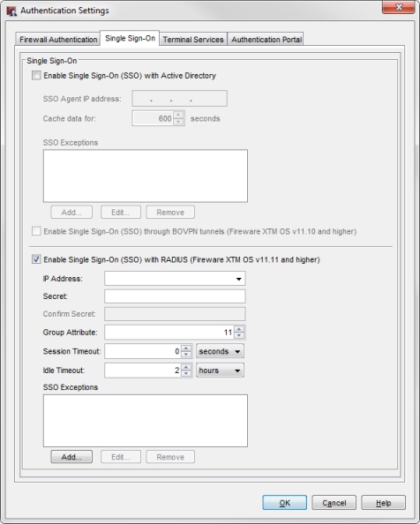The image size is (420, 524).
Task: Confirm settings with the OK button
Action: click(x=284, y=503)
